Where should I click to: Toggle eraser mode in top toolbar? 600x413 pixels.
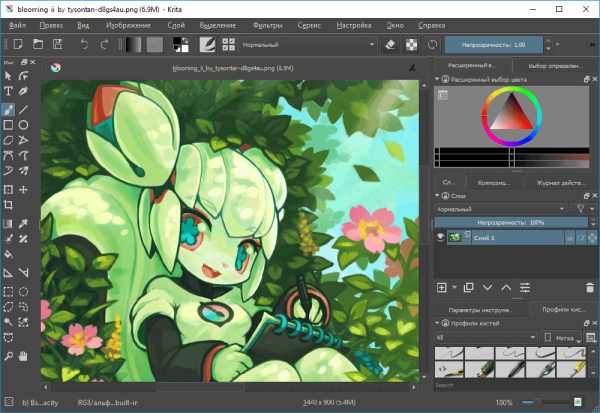[391, 45]
